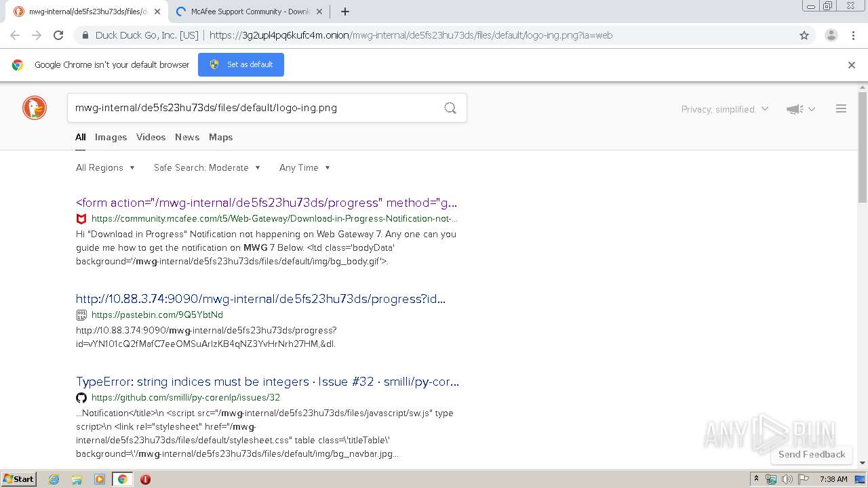868x488 pixels.
Task: Switch to News results
Action: click(x=187, y=137)
